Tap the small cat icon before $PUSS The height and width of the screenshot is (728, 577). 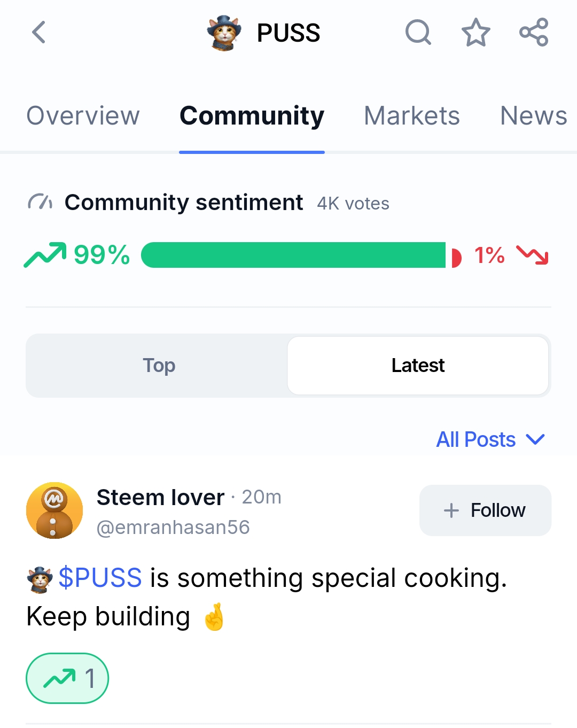pos(40,579)
